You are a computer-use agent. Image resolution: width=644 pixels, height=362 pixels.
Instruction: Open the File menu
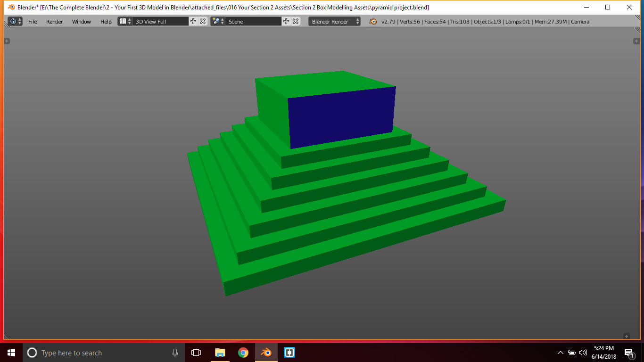33,22
